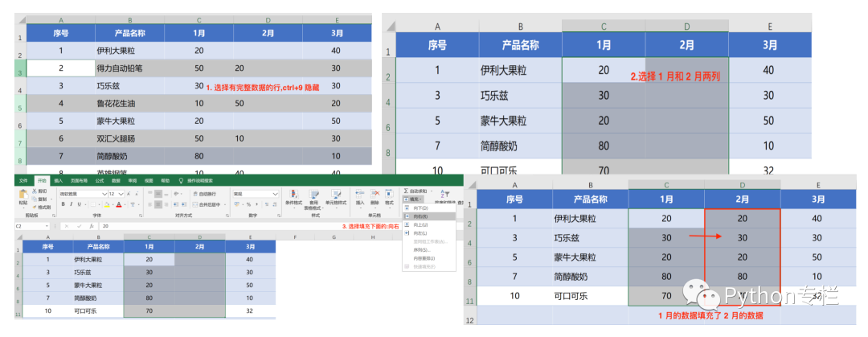Choose Series 序列(S)... menu item

(x=429, y=249)
